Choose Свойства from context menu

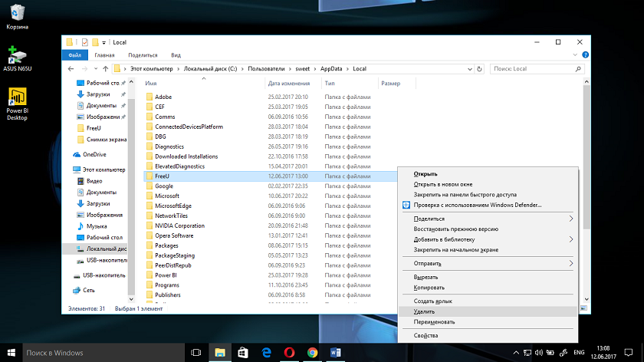488,335
